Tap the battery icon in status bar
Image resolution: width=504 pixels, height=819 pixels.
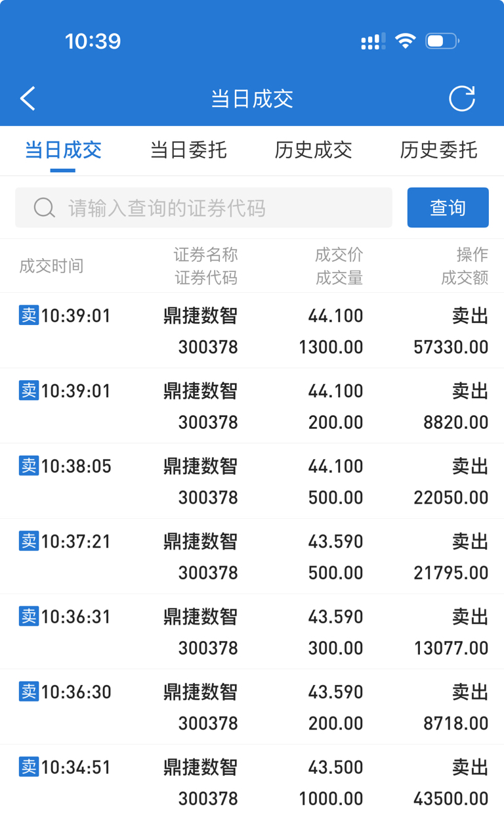click(442, 41)
